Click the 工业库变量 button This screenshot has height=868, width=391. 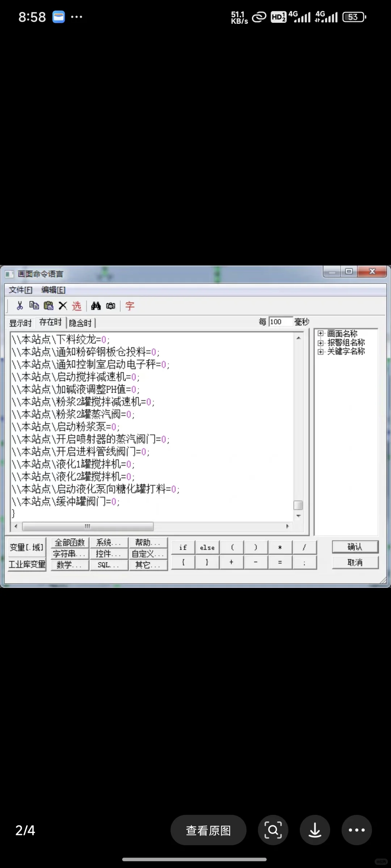tap(27, 565)
